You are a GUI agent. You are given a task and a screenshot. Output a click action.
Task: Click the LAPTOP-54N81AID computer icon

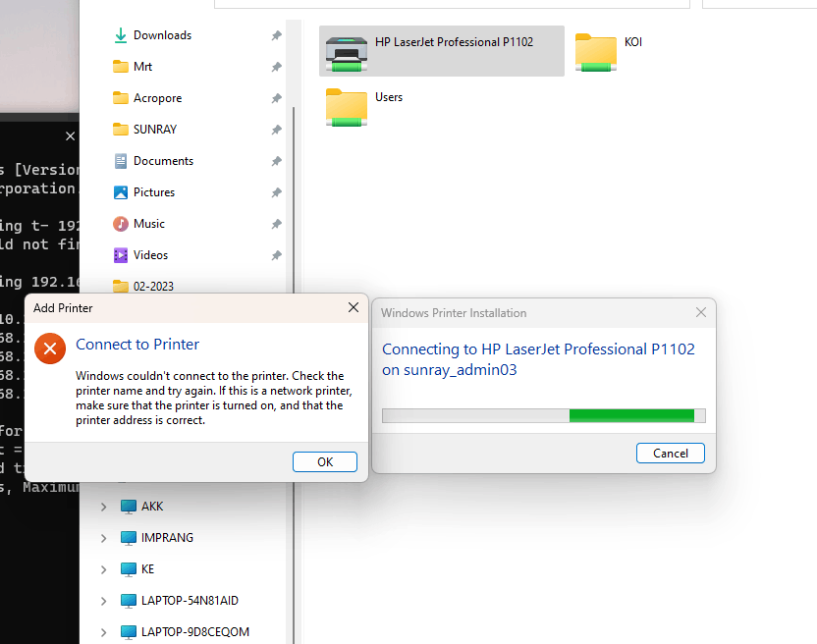pyautogui.click(x=129, y=601)
